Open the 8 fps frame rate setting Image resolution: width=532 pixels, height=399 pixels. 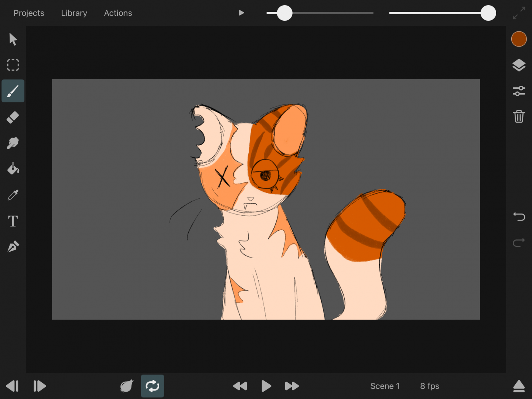[429, 386]
